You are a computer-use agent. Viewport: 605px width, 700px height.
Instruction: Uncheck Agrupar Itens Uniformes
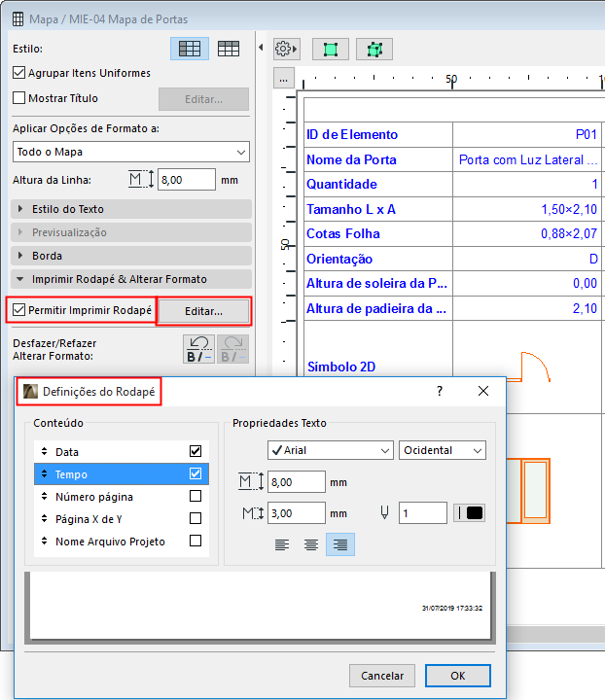click(x=18, y=72)
